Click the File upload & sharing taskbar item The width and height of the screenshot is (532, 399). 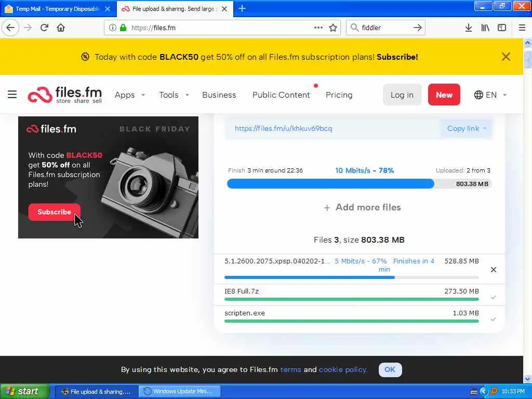[x=97, y=392]
